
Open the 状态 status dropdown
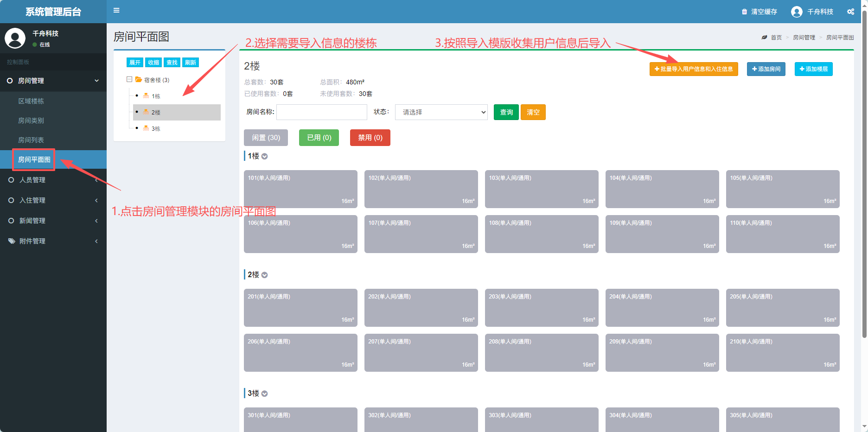[x=441, y=112]
